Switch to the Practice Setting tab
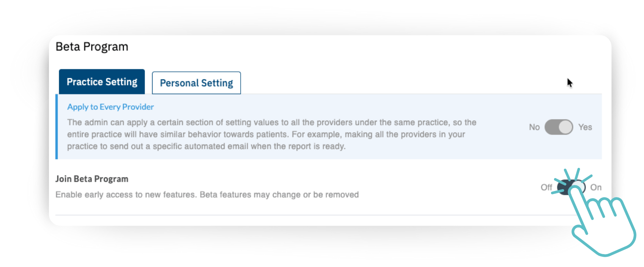This screenshot has width=644, height=267. [102, 82]
